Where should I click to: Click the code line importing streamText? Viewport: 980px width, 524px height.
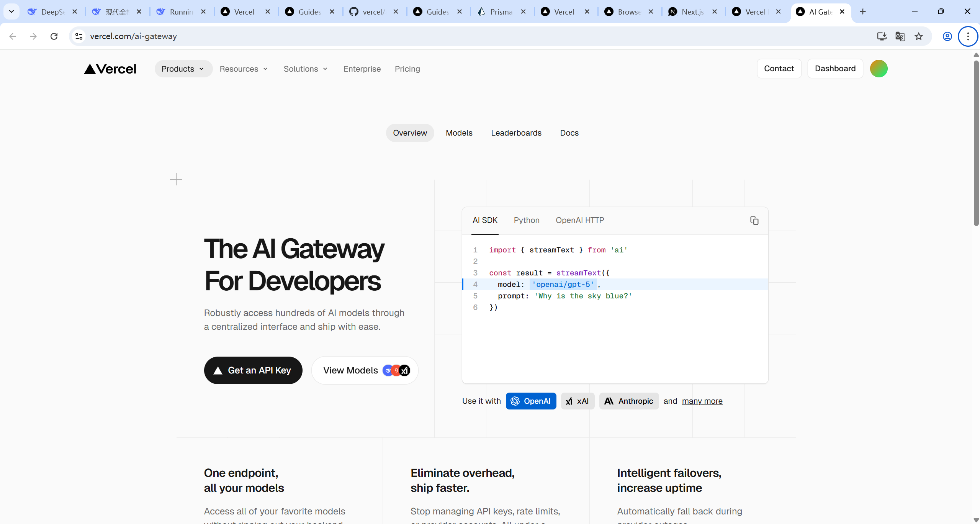pyautogui.click(x=558, y=250)
